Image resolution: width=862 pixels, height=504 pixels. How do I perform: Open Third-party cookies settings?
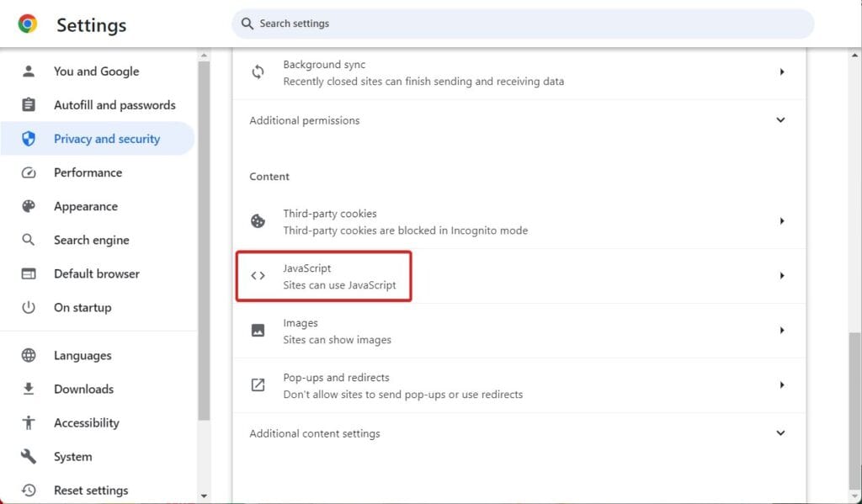point(519,221)
